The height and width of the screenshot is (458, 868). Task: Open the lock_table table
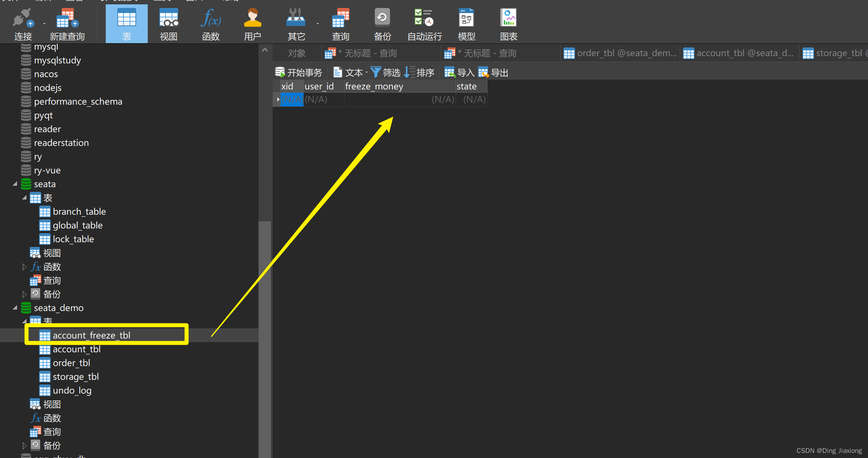tap(73, 239)
